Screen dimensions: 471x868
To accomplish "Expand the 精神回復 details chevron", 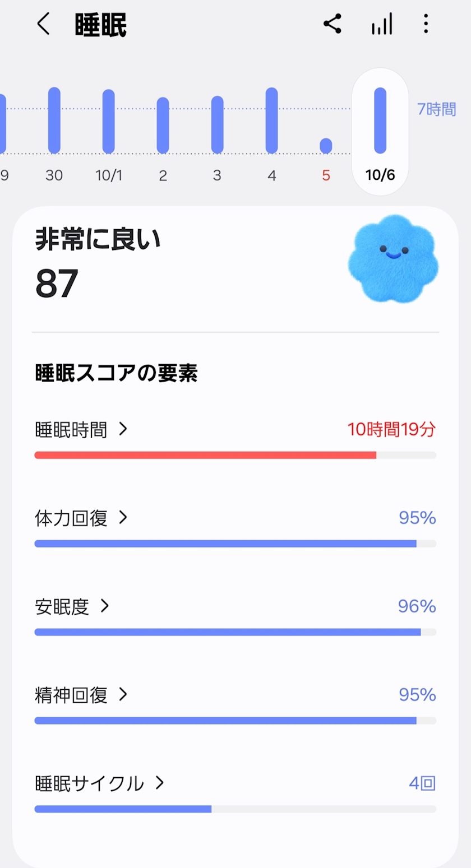I will [123, 695].
